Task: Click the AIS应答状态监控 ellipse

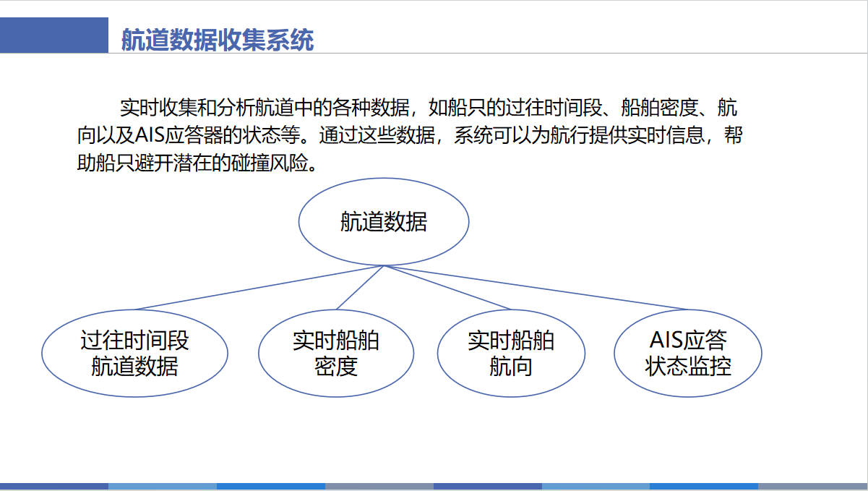Action: point(687,353)
